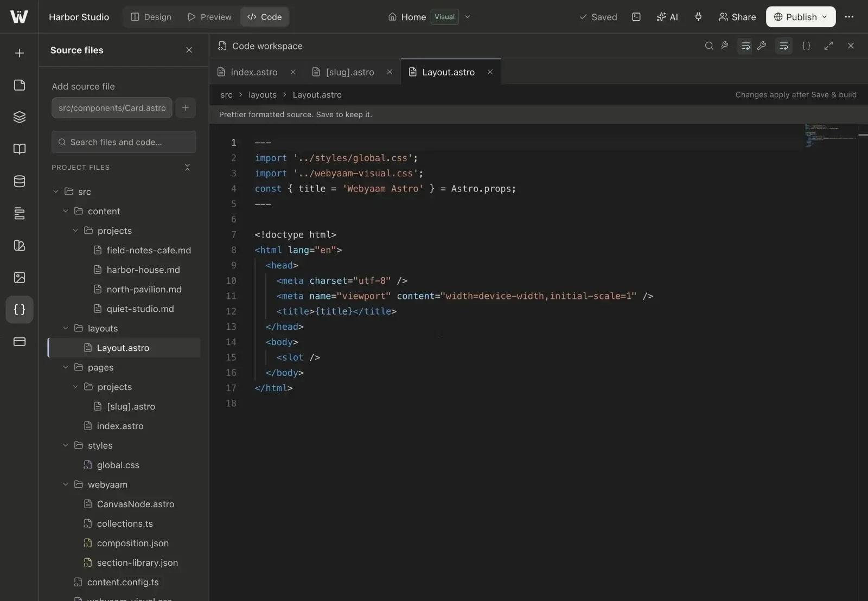The width and height of the screenshot is (868, 601).
Task: Expand the code workspace to fullscreen
Action: [x=828, y=46]
